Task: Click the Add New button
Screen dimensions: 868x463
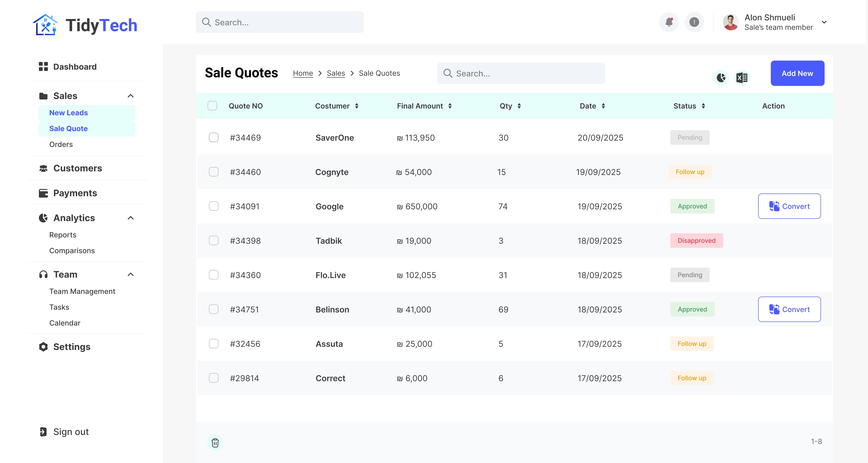Action: [x=797, y=73]
